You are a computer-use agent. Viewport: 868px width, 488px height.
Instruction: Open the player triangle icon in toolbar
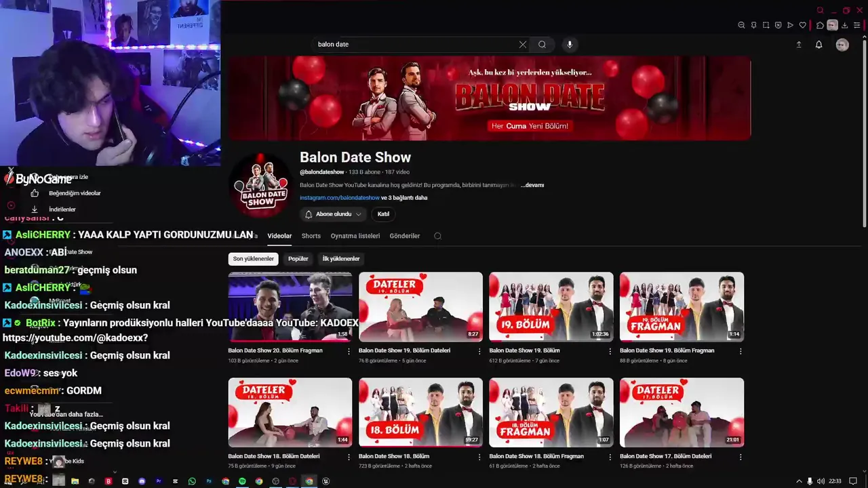(x=790, y=25)
